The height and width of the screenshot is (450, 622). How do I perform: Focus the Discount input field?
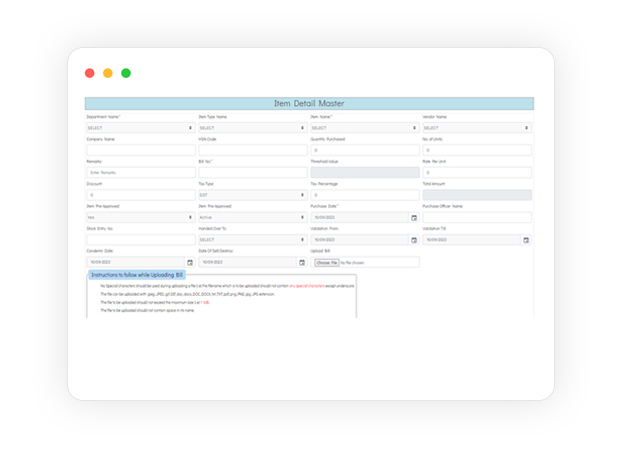click(141, 195)
